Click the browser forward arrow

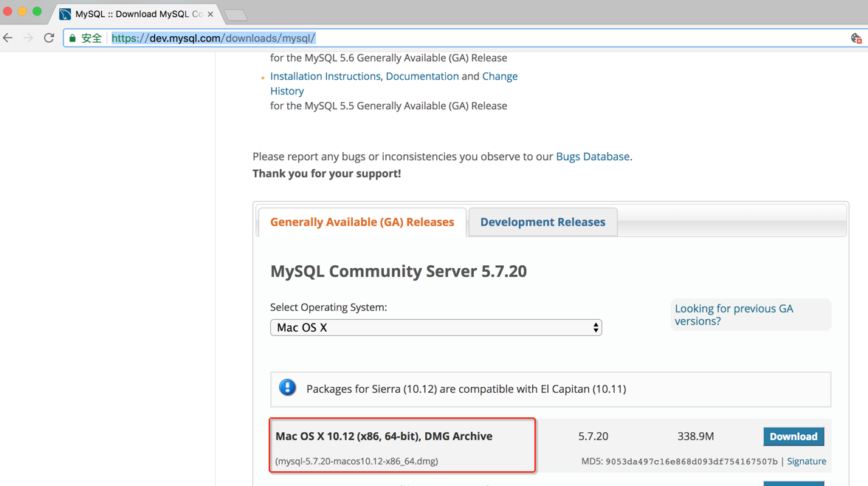(28, 38)
